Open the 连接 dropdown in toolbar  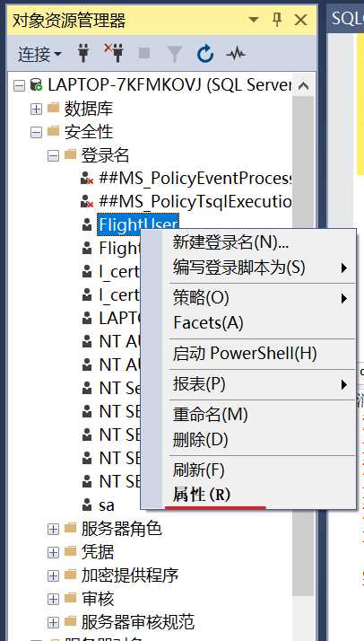point(39,54)
